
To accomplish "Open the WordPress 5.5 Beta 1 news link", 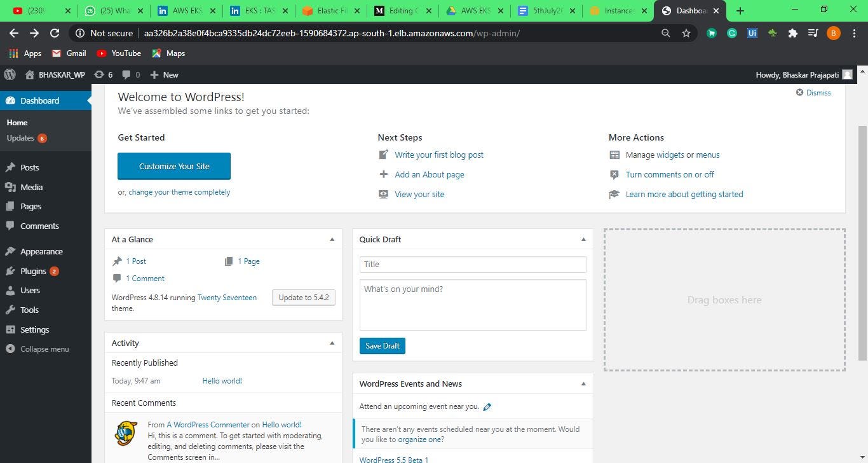I will 394,459.
